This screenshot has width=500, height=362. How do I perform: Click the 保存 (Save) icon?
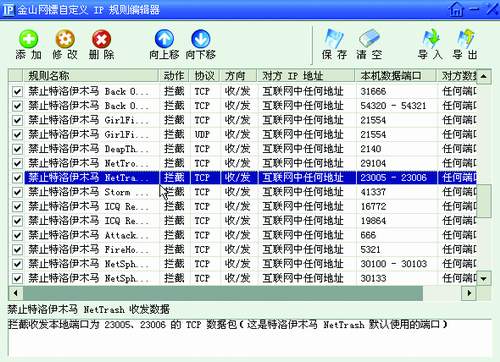point(334,38)
